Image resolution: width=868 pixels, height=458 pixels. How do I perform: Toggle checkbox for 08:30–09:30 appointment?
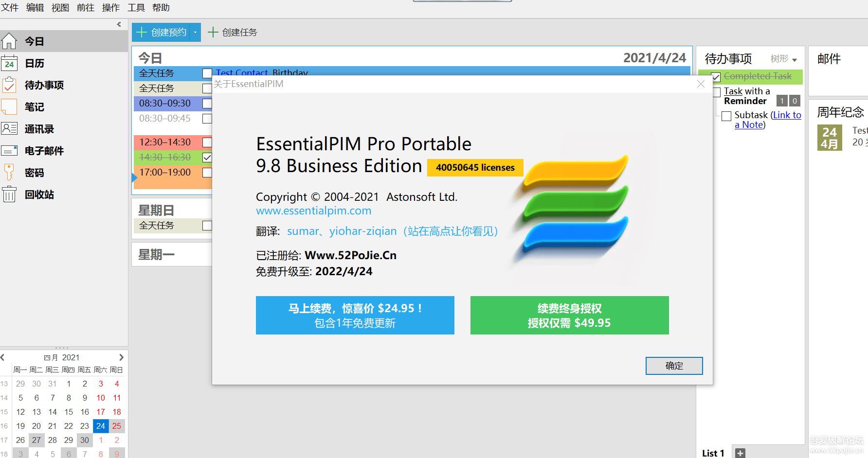pos(207,104)
